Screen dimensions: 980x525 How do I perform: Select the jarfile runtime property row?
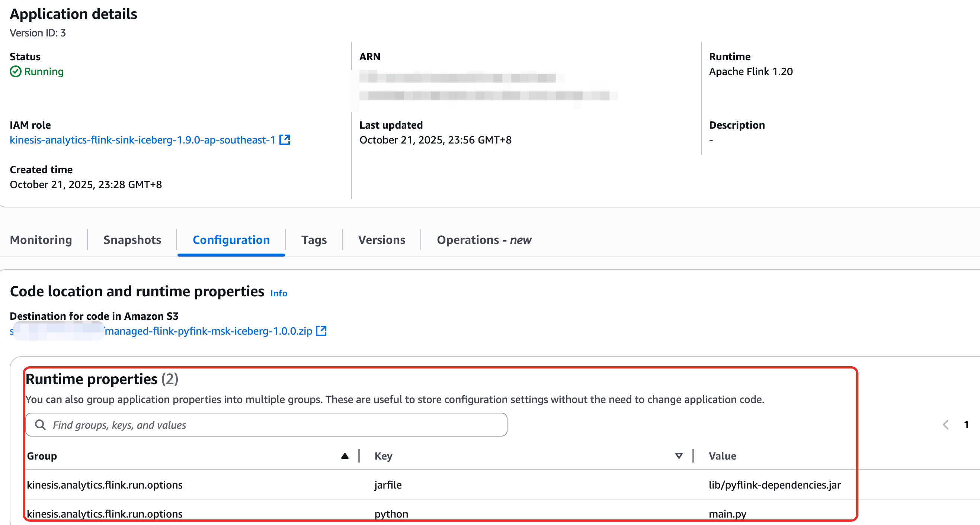pos(388,485)
